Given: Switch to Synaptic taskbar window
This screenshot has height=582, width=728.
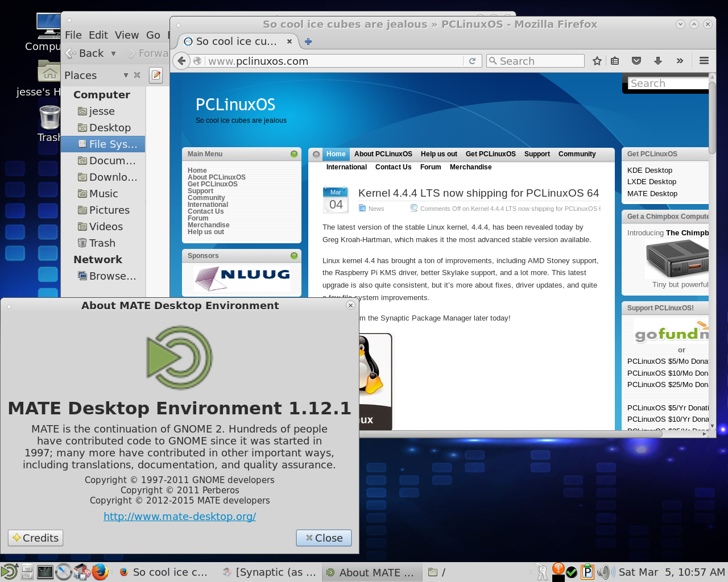Looking at the screenshot, I should pos(270,572).
